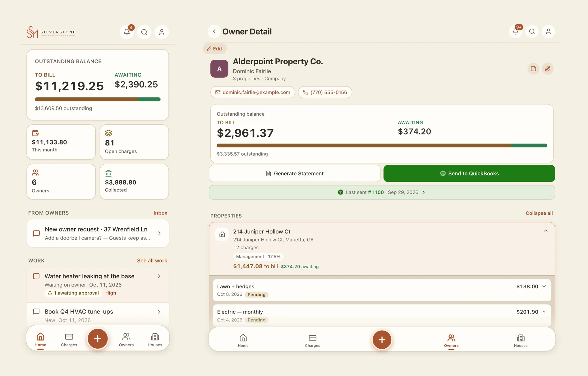Open notifications bell in Owner Detail header
This screenshot has height=376, width=588.
click(516, 31)
